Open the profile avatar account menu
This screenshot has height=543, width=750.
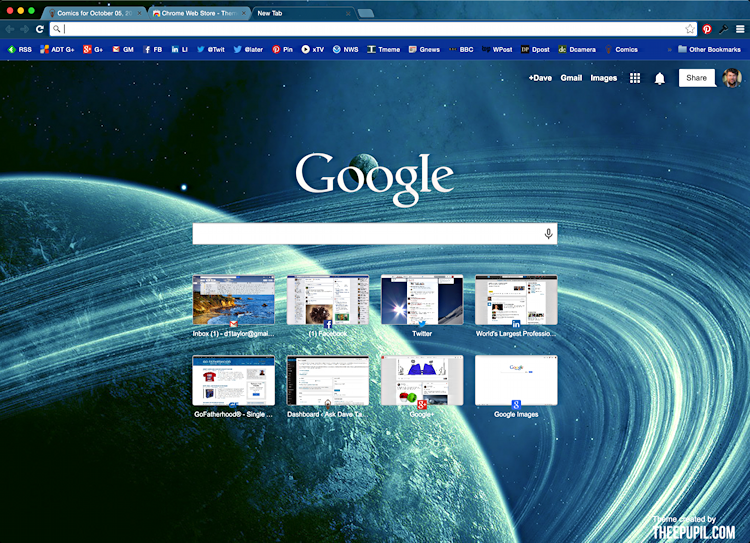(732, 78)
